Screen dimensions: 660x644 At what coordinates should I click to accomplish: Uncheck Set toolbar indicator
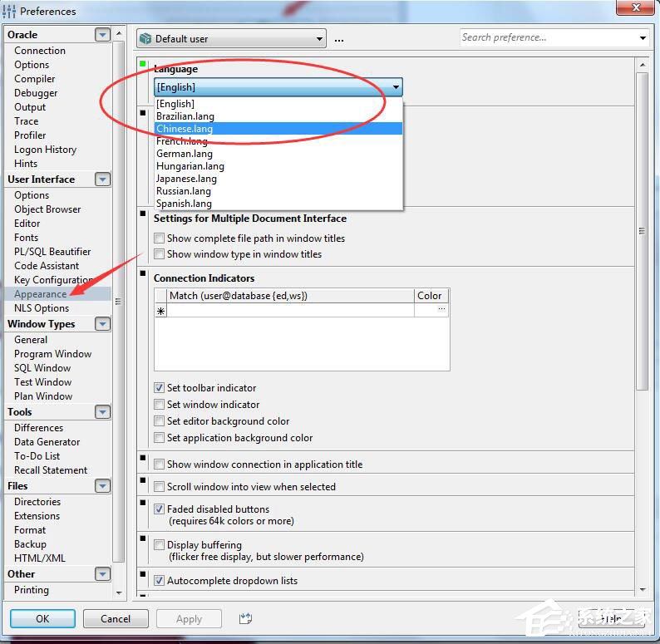[x=159, y=388]
